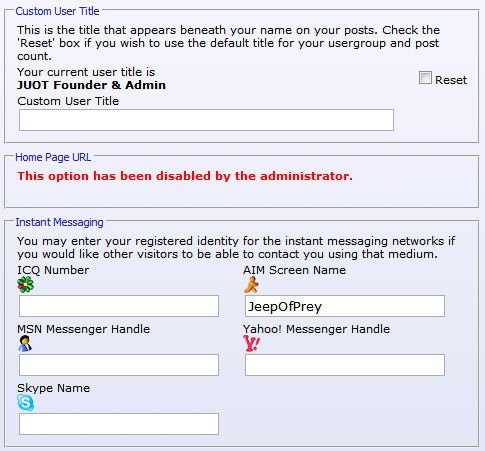The image size is (485, 451).
Task: Select the AIM Screen Name field with JeepOfPrey
Action: tap(345, 306)
